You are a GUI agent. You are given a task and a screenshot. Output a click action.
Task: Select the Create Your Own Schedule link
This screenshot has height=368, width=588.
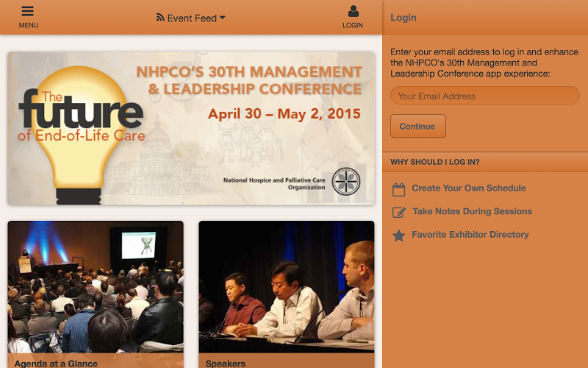coord(469,188)
